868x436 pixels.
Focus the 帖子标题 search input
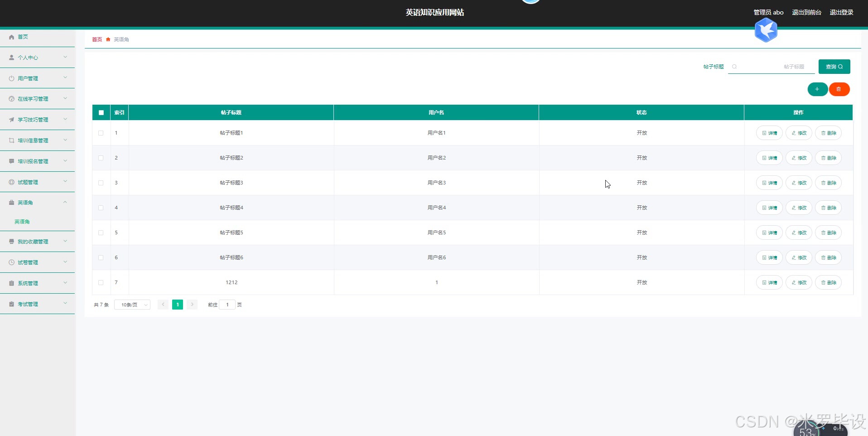pos(772,67)
